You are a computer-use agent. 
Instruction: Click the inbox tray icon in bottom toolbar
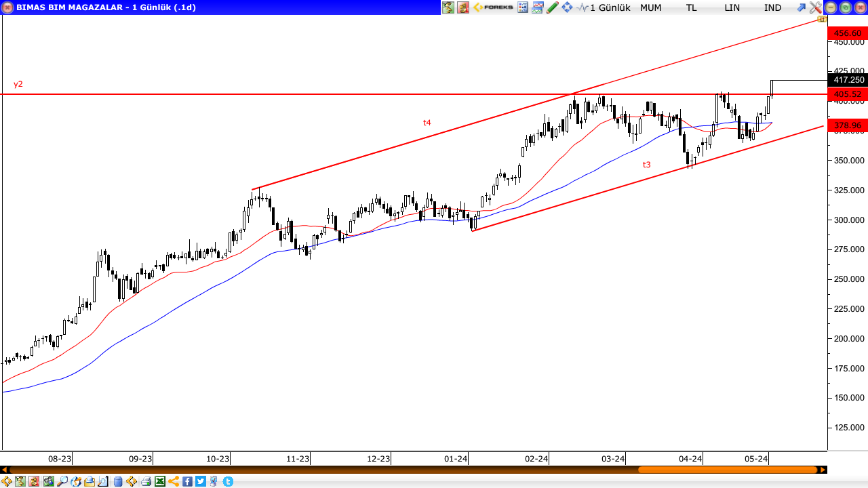(x=90, y=481)
